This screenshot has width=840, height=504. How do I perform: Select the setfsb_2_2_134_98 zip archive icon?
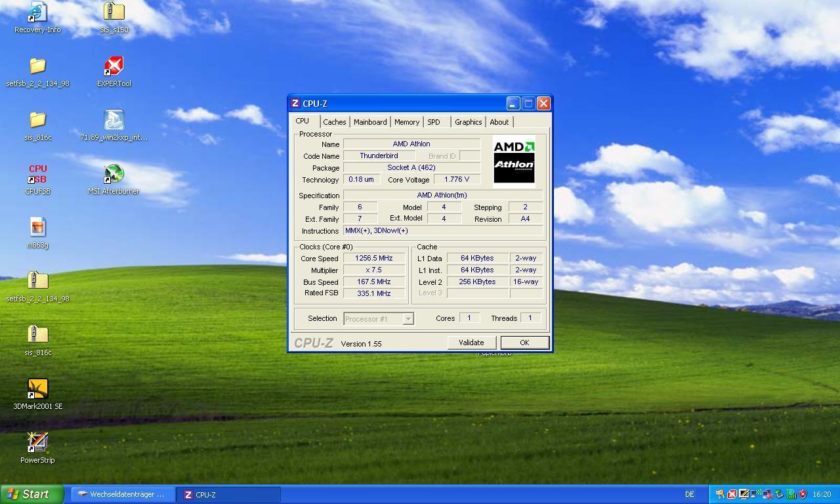tap(37, 286)
